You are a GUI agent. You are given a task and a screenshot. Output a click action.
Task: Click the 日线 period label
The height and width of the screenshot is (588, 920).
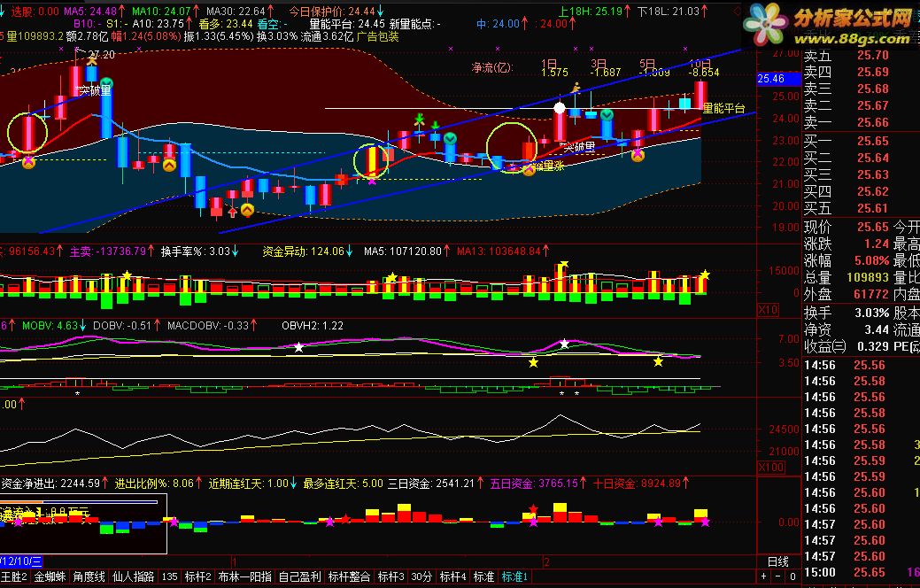click(778, 561)
